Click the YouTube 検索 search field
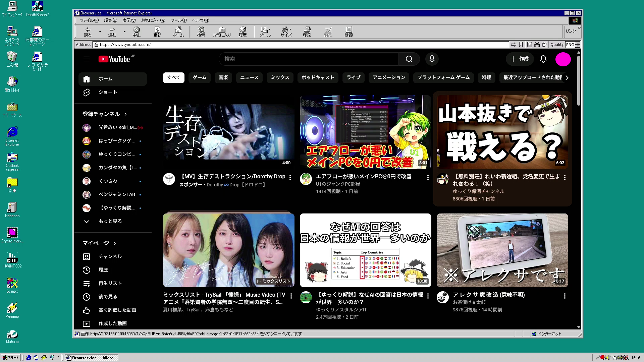 tap(309, 59)
